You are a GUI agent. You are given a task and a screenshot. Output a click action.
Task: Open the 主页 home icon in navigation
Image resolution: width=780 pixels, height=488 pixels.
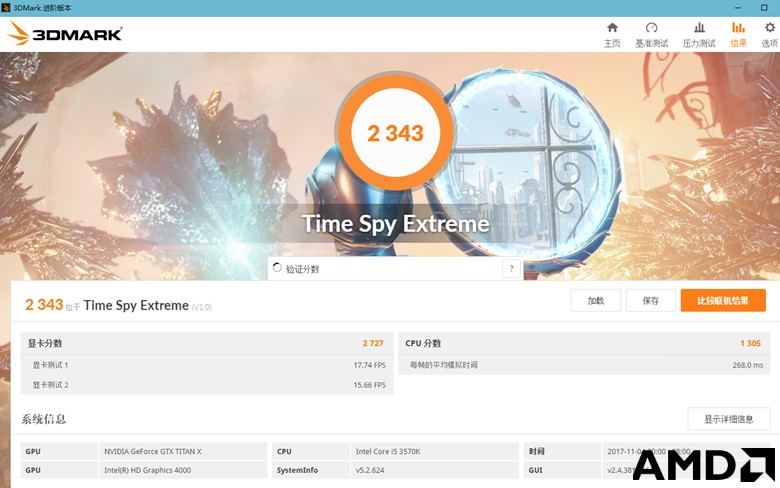[x=612, y=34]
